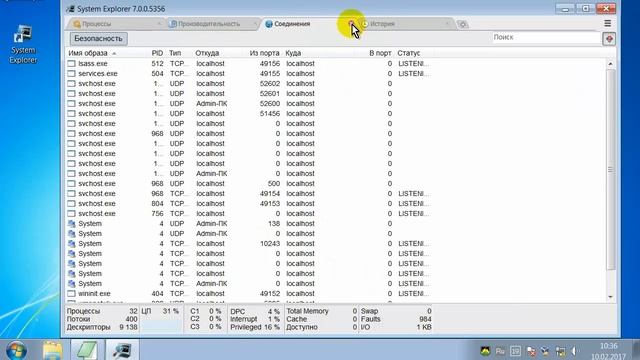The width and height of the screenshot is (640, 360).
Task: Open System Explorer desktop shortcut
Action: point(23,45)
